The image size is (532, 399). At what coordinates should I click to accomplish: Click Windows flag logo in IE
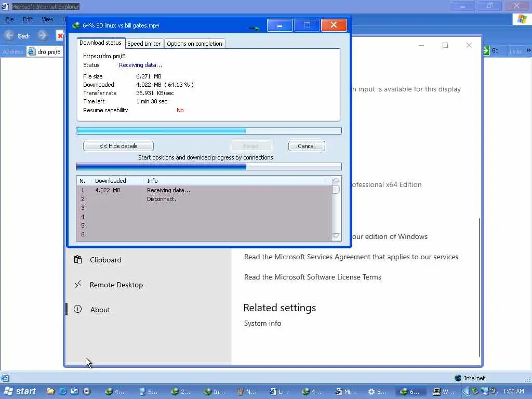(522, 19)
